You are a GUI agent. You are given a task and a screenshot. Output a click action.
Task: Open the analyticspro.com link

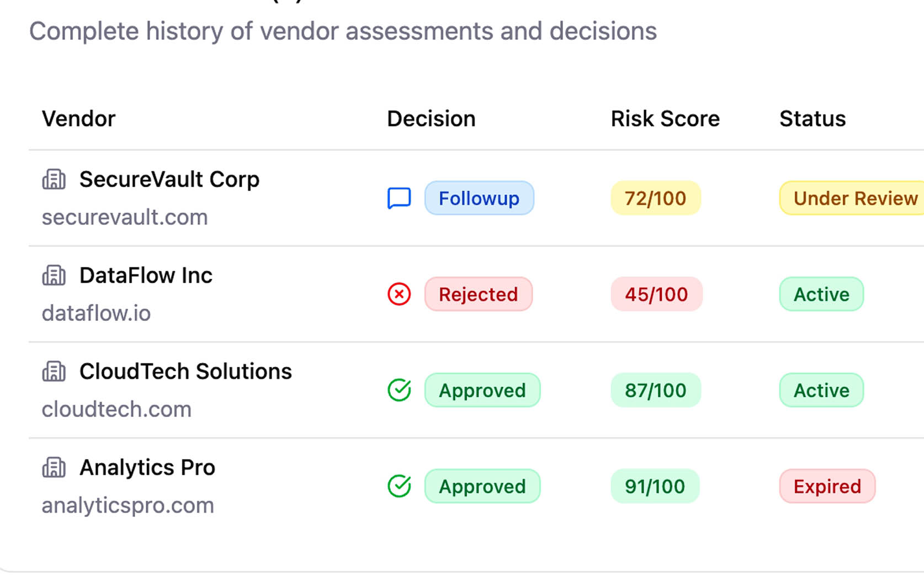point(128,505)
